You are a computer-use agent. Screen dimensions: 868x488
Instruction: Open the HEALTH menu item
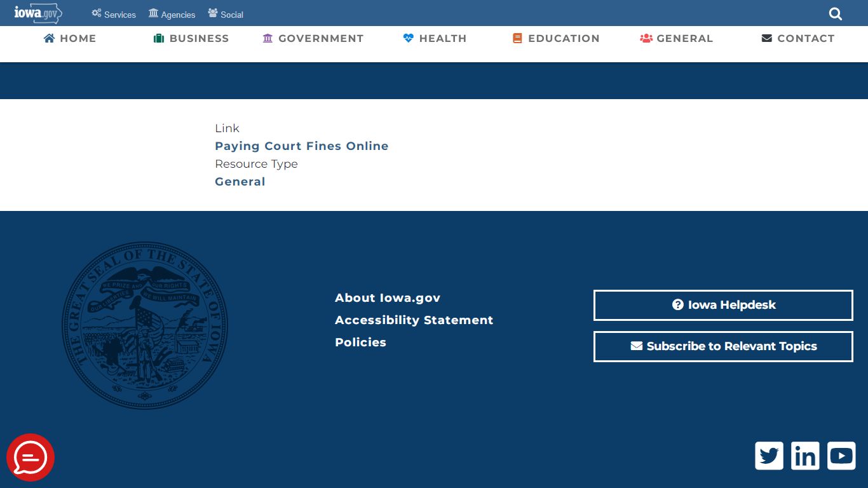pos(435,38)
